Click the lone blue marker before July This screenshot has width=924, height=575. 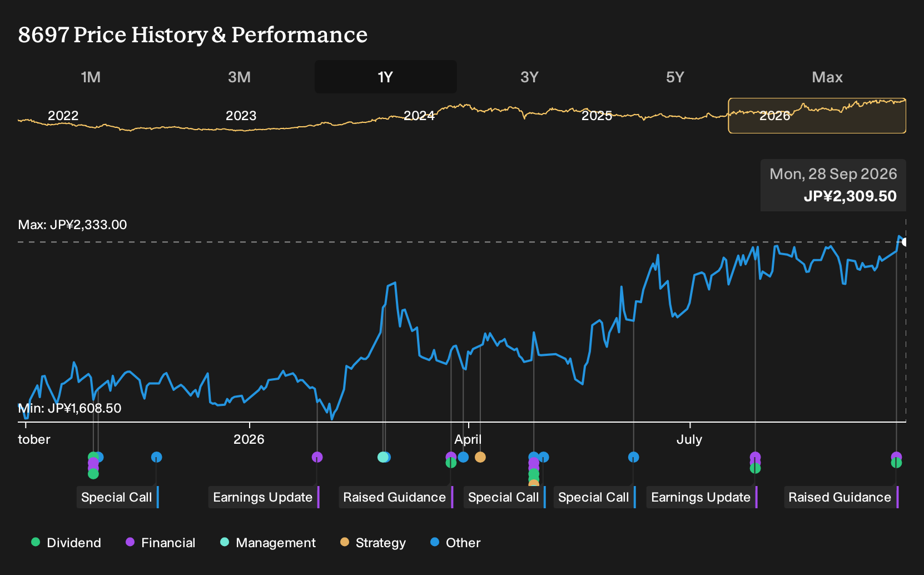point(633,457)
